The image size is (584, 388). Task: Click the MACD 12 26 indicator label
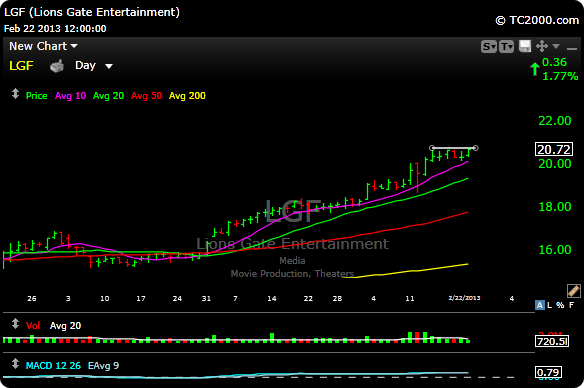point(53,366)
